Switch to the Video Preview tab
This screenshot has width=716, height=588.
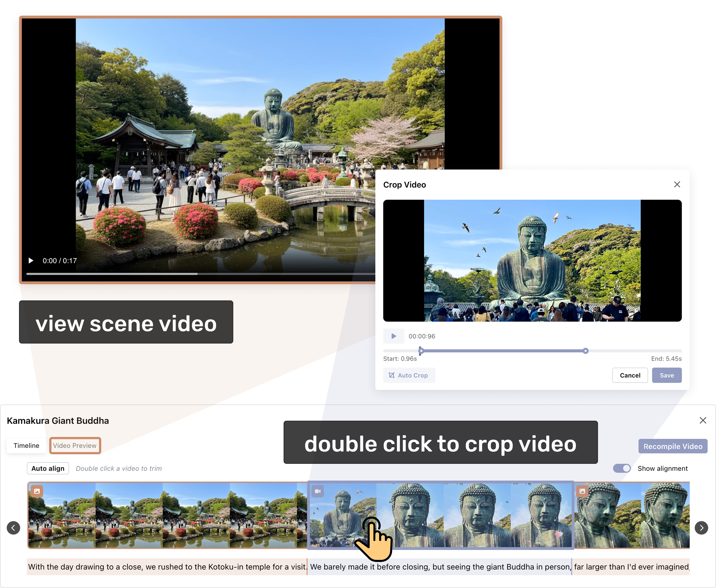75,445
